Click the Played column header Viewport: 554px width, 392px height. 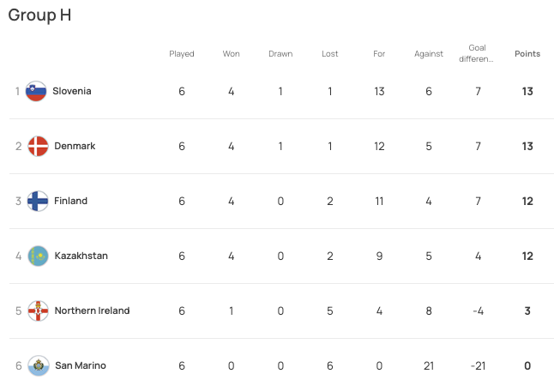[182, 54]
